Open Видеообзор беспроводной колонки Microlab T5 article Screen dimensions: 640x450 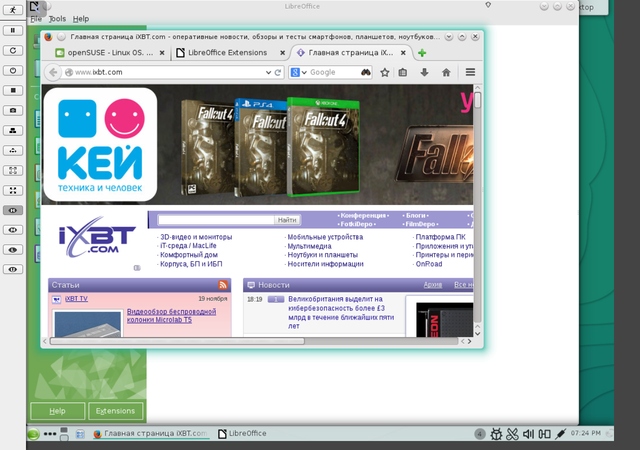[x=171, y=316]
